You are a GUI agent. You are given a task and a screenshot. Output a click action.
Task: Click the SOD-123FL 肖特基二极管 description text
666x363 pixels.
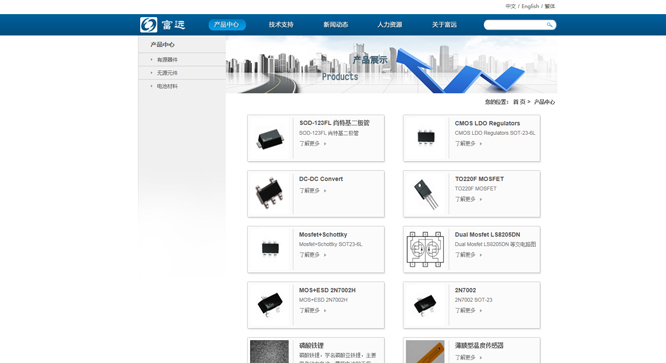click(x=329, y=133)
